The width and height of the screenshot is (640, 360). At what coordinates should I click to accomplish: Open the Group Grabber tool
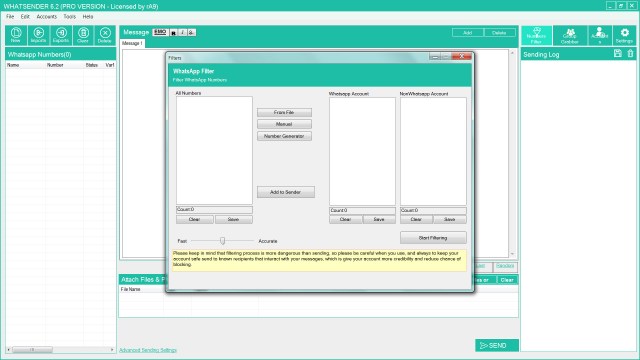pos(570,36)
